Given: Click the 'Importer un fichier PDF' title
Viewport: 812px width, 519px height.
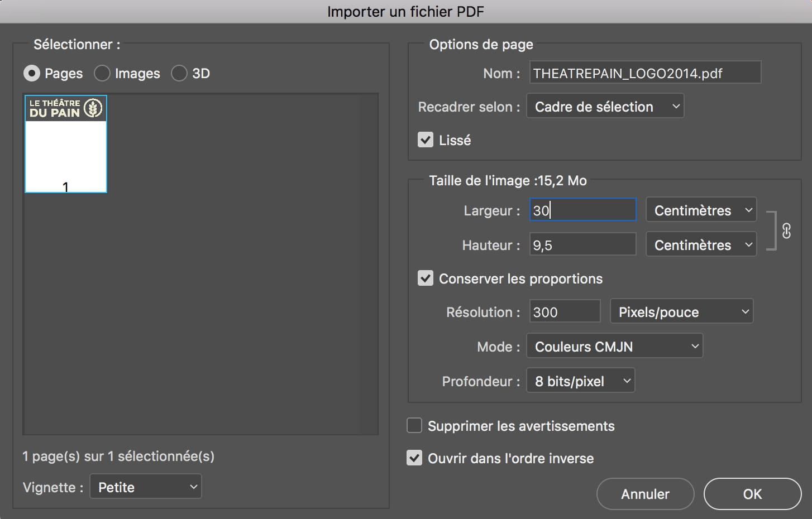Looking at the screenshot, I should (405, 12).
